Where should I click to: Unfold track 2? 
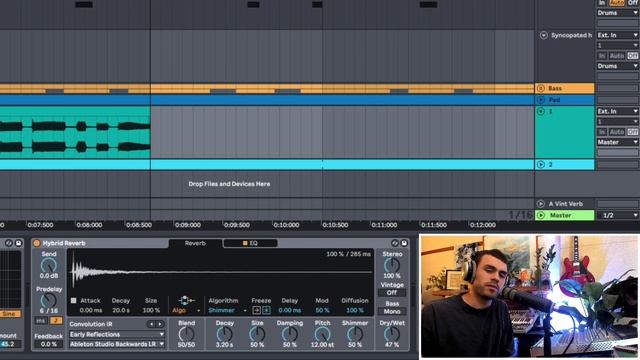point(541,164)
